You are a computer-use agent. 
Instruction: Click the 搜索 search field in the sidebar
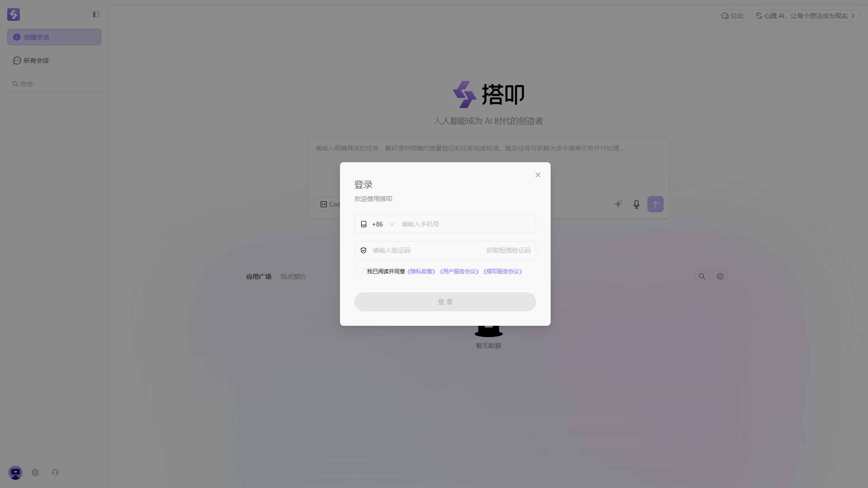[54, 84]
